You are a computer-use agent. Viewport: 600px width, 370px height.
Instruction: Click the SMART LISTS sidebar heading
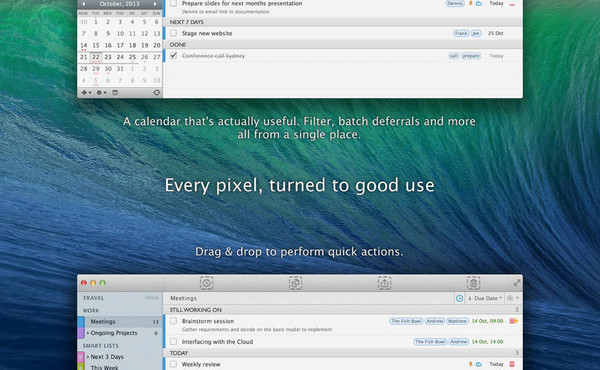(x=101, y=346)
